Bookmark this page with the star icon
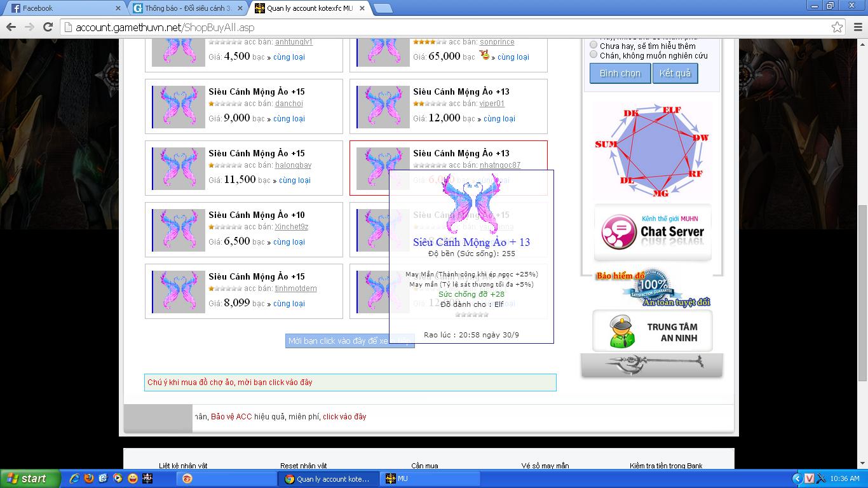The image size is (868, 488). (x=837, y=27)
